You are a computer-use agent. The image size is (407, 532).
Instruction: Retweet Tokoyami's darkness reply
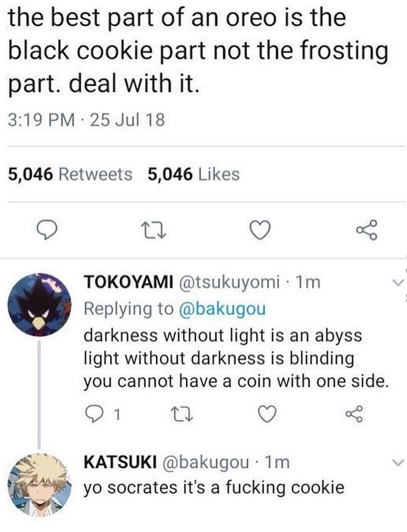(182, 414)
